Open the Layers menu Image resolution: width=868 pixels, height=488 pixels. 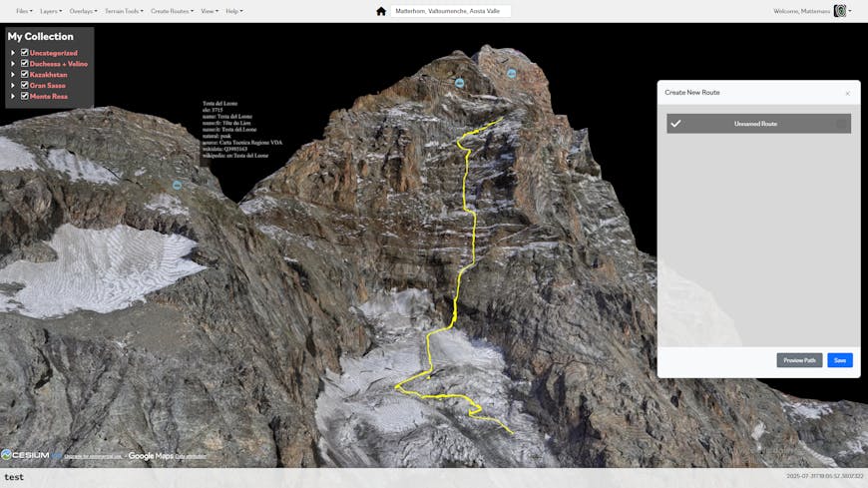point(51,11)
